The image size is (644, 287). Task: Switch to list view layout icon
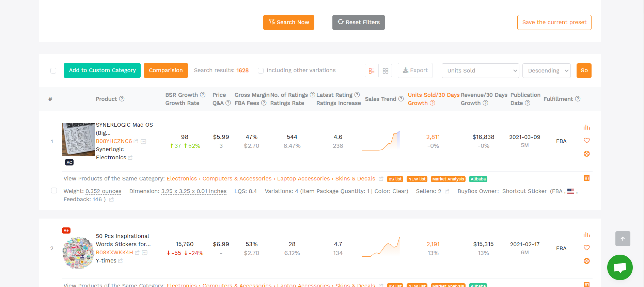(x=372, y=71)
